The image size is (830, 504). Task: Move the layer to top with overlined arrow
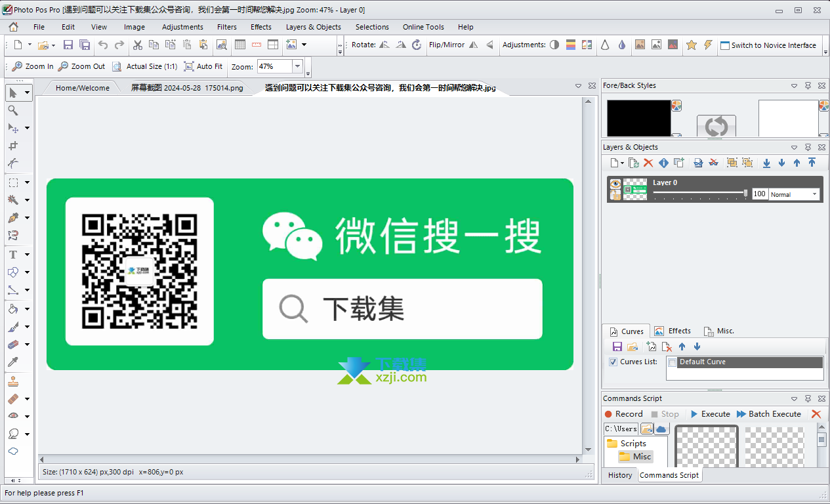[812, 163]
